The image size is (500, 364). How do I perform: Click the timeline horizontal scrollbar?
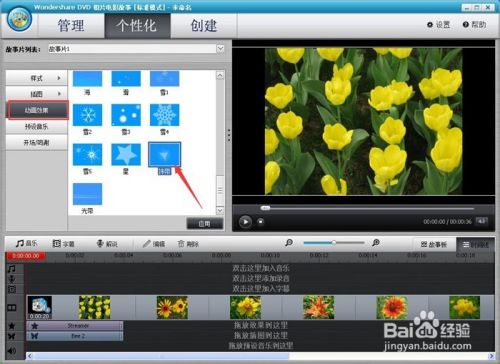point(162,356)
